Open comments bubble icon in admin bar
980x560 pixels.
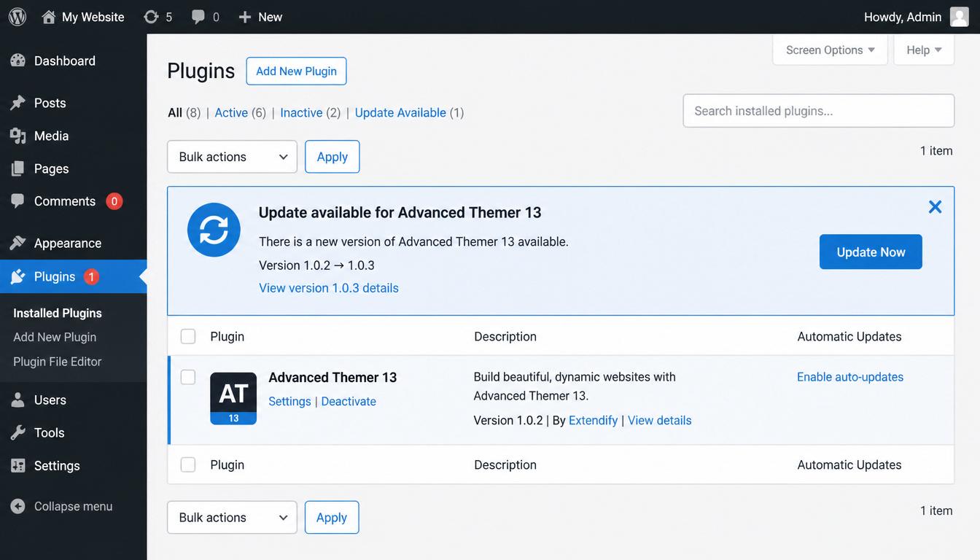click(198, 17)
